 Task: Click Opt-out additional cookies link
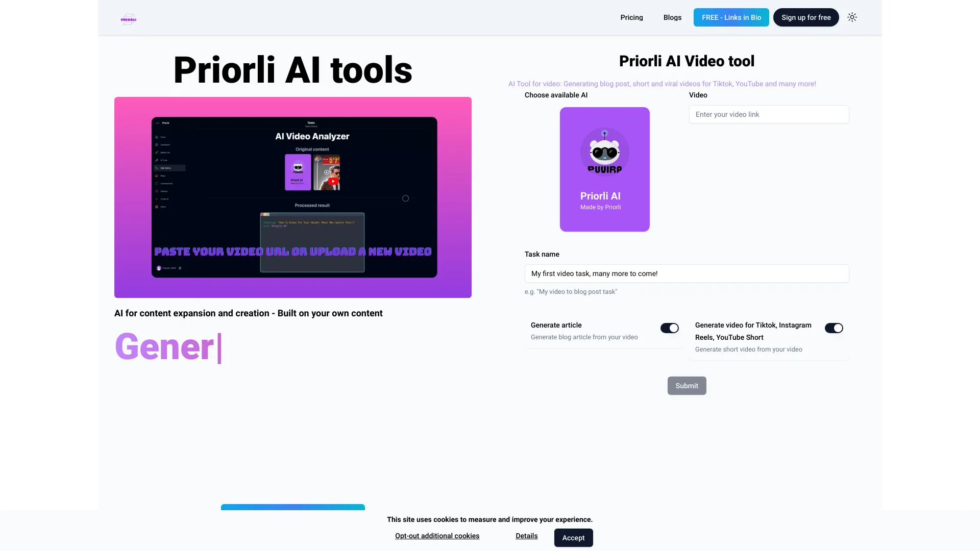click(x=437, y=536)
